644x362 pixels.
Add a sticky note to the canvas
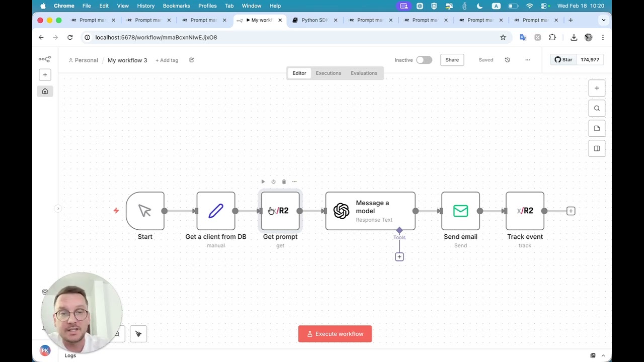(x=597, y=128)
